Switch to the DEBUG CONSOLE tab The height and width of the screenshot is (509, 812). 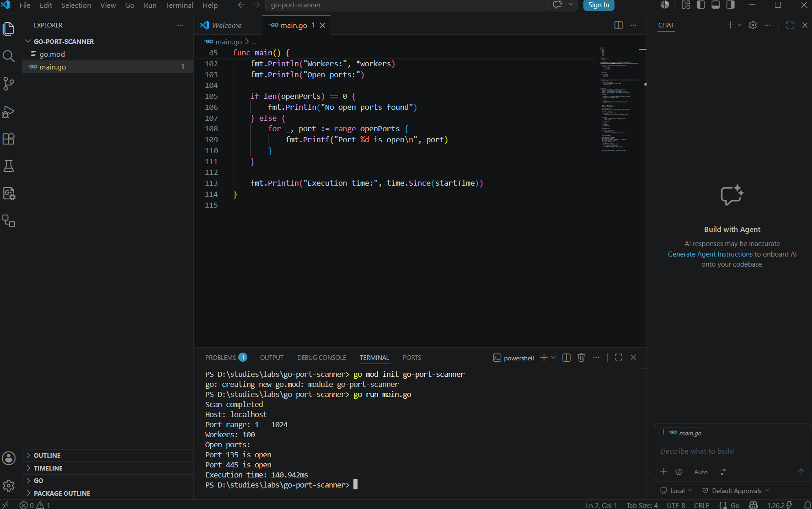coord(321,358)
